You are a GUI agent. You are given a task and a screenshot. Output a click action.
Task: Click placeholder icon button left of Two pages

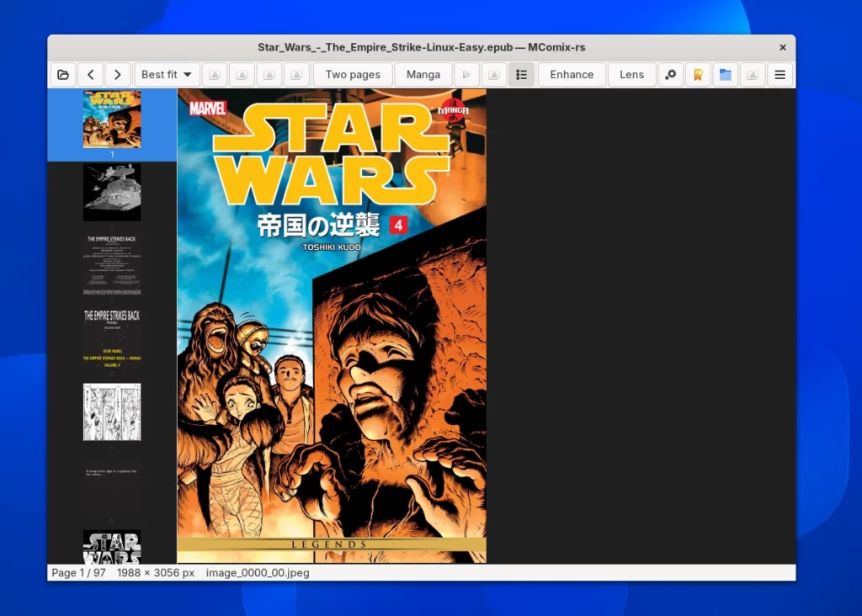click(296, 75)
